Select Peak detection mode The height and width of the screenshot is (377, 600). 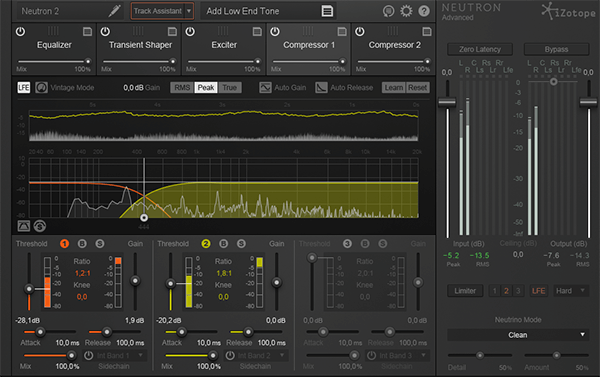tap(206, 88)
